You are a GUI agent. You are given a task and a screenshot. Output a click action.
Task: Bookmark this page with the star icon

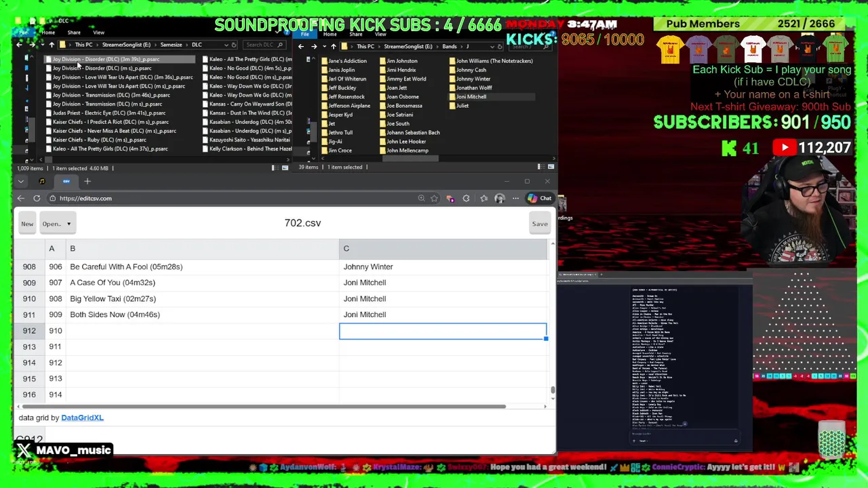[x=434, y=199]
